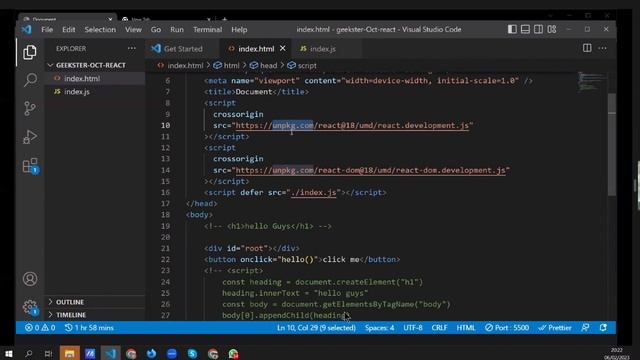Expand the OUTLINE section

[x=70, y=302]
